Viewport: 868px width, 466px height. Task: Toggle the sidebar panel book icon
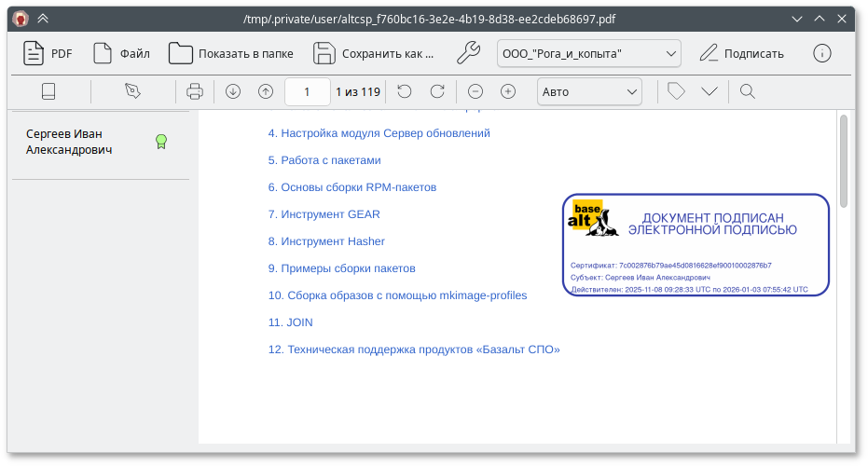coord(48,91)
